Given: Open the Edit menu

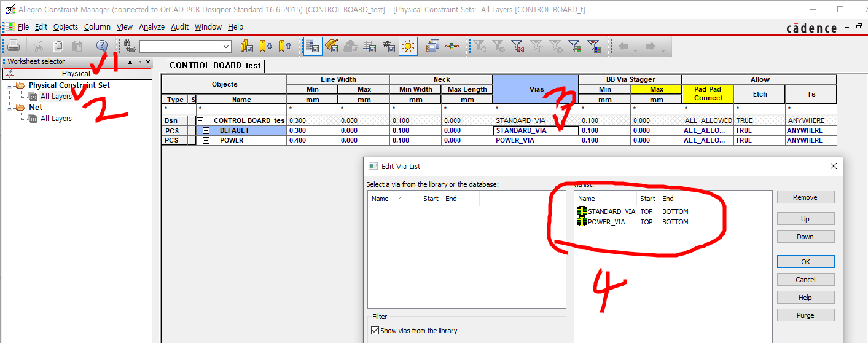Looking at the screenshot, I should click(x=41, y=27).
